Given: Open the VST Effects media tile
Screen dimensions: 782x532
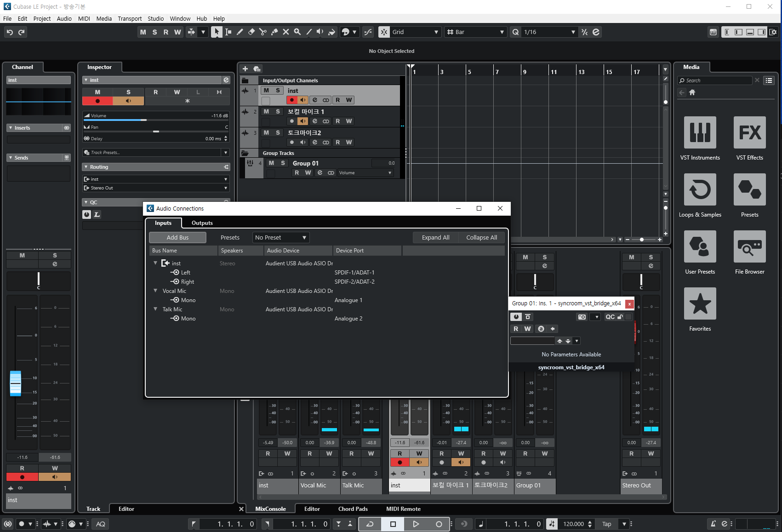Looking at the screenshot, I should tap(749, 132).
